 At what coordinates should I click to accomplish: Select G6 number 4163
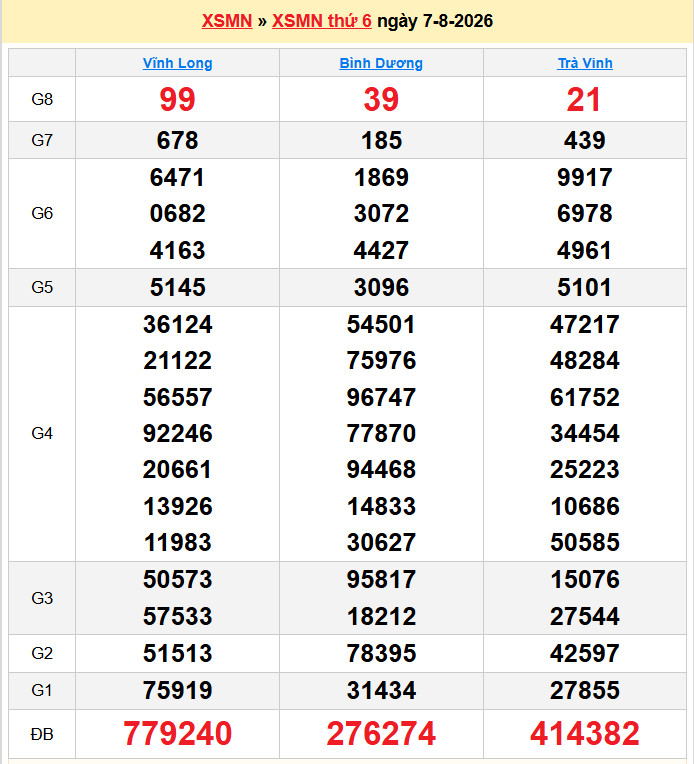pyautogui.click(x=177, y=250)
